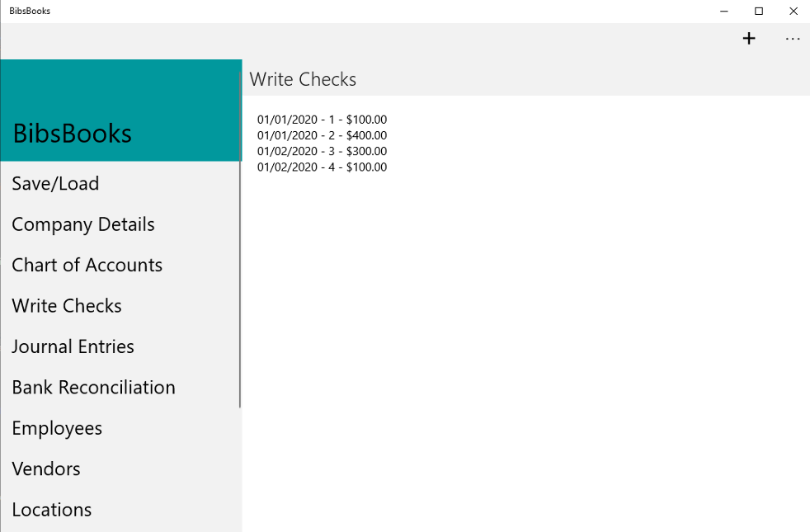810x532 pixels.
Task: Open the Locations page
Action: (x=52, y=510)
